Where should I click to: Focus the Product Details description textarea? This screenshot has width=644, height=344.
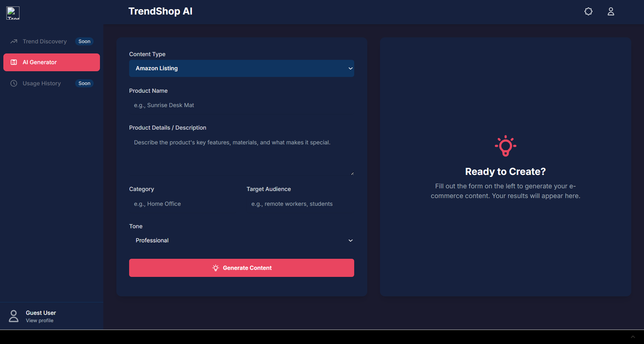point(241,155)
